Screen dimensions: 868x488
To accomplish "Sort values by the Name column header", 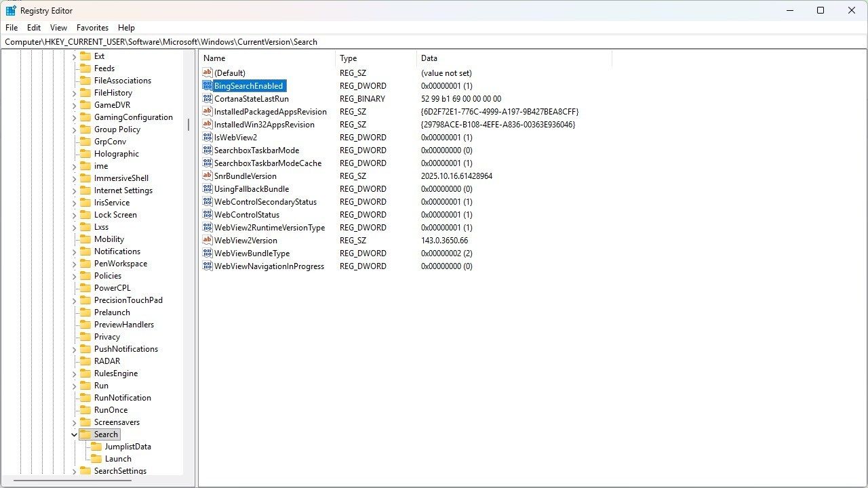I will click(267, 58).
